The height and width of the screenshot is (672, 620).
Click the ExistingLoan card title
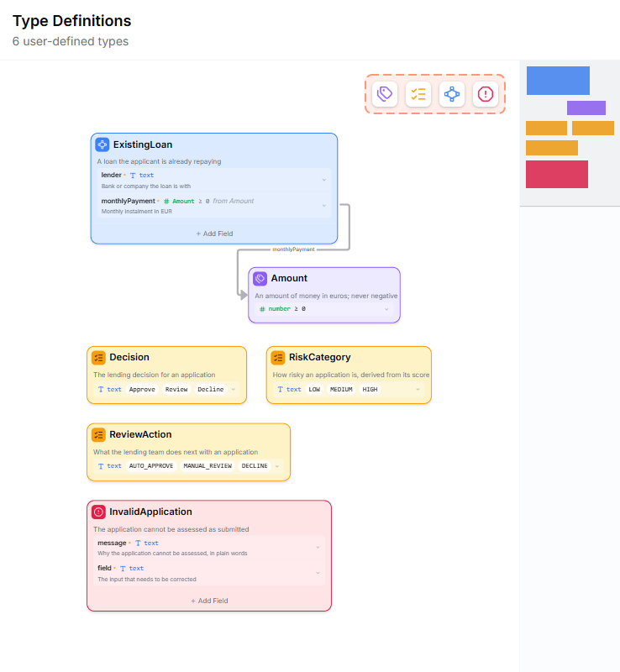(143, 144)
